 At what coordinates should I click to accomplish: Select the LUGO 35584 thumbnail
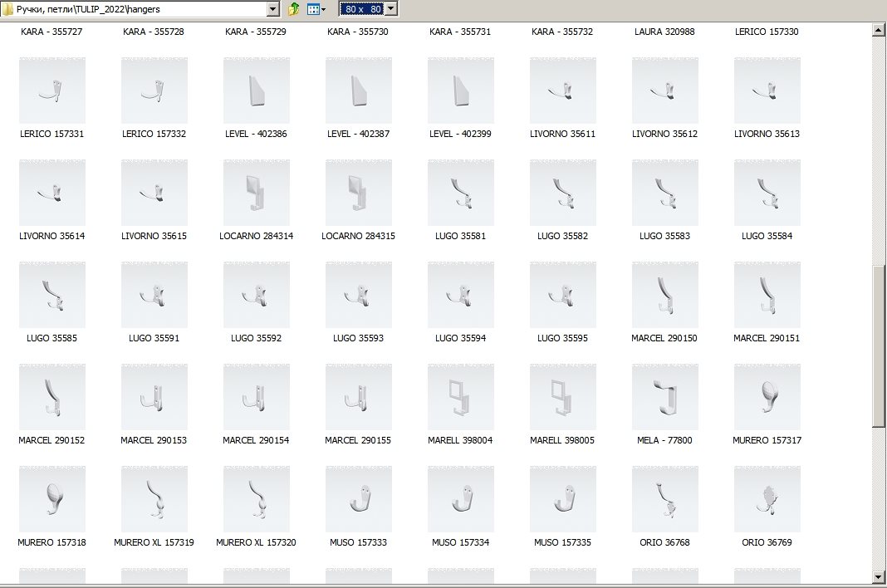pos(767,193)
